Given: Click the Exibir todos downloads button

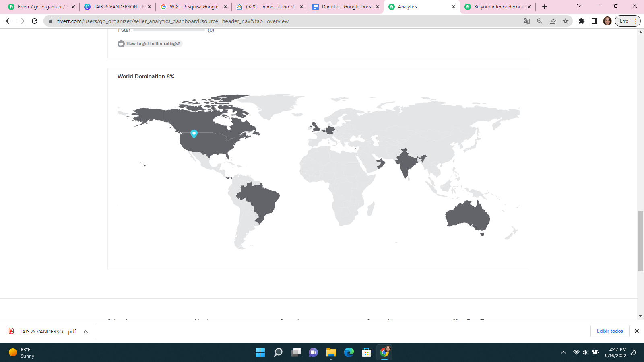Looking at the screenshot, I should tap(610, 331).
